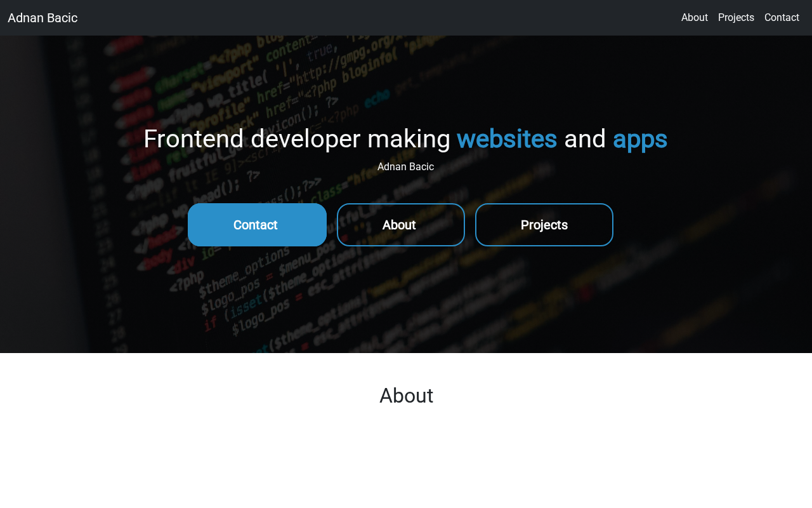
Task: Click the outlined About hero button
Action: pos(401,225)
